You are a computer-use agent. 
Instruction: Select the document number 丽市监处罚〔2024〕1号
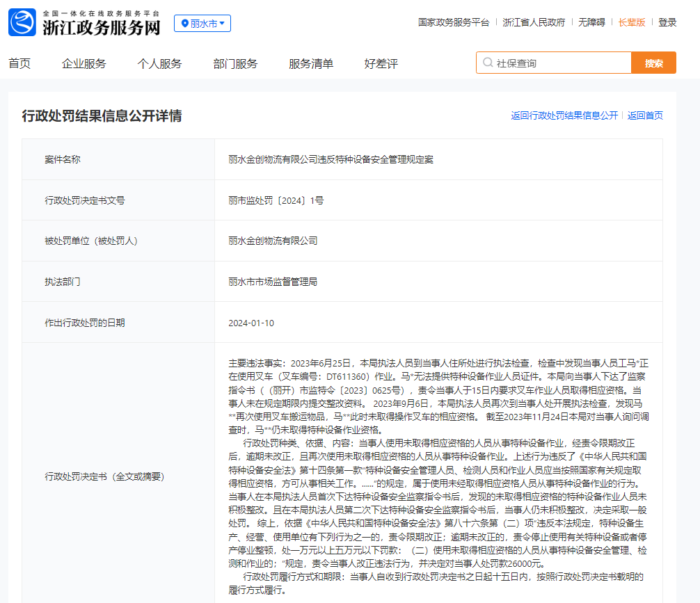pyautogui.click(x=276, y=200)
